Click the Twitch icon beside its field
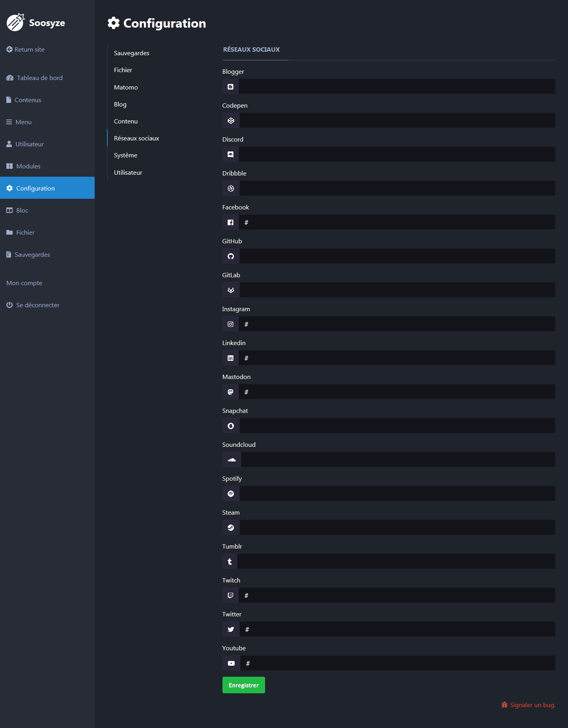The width and height of the screenshot is (568, 728). point(231,595)
